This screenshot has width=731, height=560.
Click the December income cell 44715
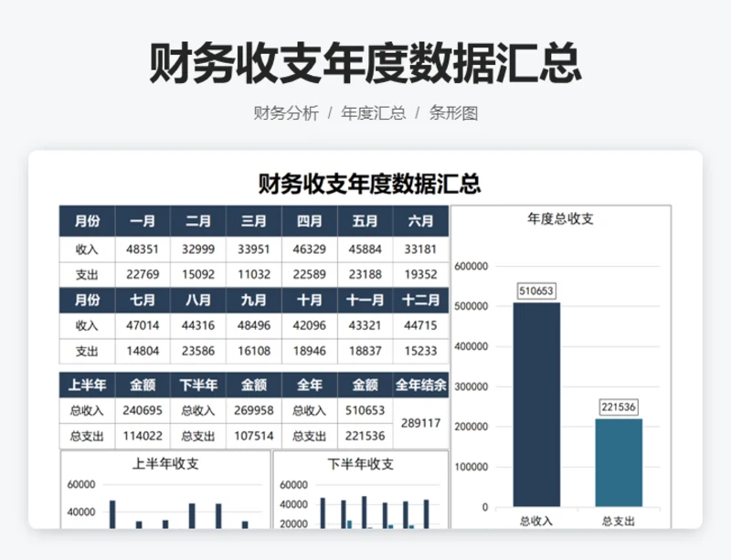(420, 325)
